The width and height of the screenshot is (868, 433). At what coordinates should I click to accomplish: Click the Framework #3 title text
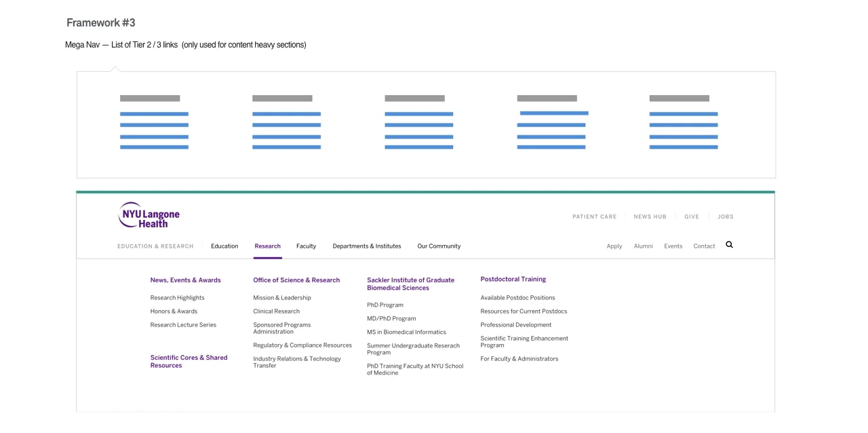(101, 23)
